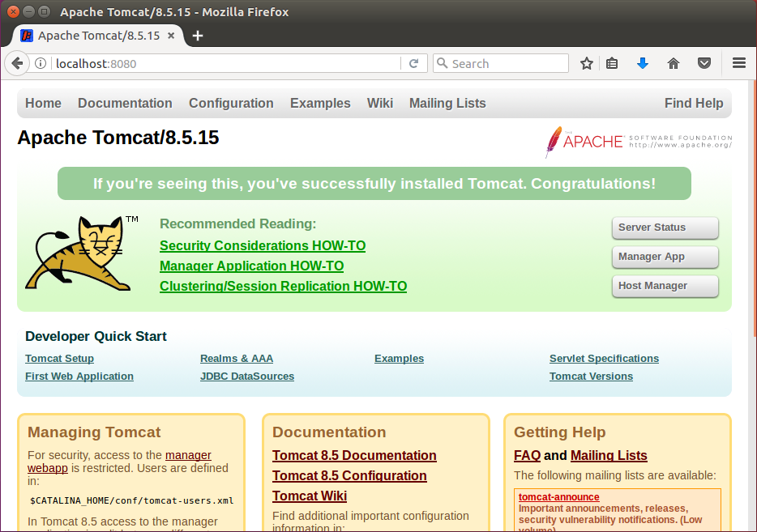This screenshot has height=532, width=757.
Task: Open Manager Application HOW-TO link
Action: tap(251, 266)
